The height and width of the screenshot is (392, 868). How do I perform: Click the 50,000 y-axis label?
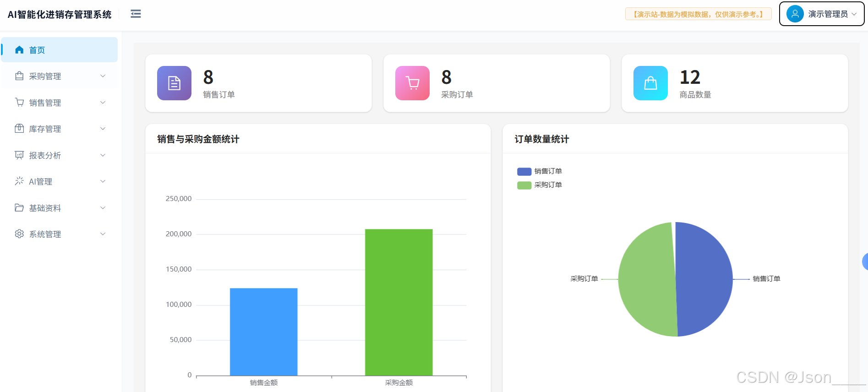click(180, 340)
